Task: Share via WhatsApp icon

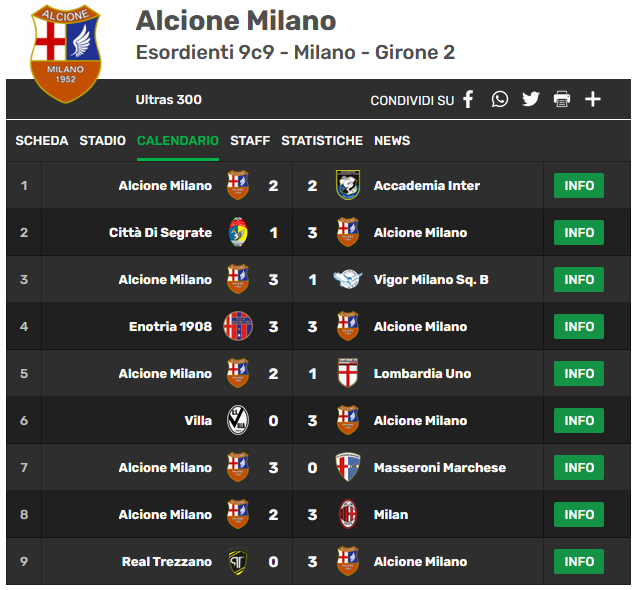Action: pyautogui.click(x=499, y=99)
